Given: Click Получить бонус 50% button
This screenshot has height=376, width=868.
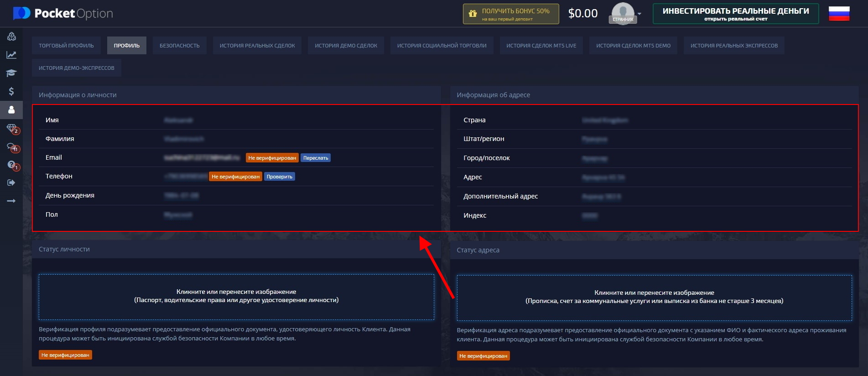Looking at the screenshot, I should pyautogui.click(x=510, y=14).
